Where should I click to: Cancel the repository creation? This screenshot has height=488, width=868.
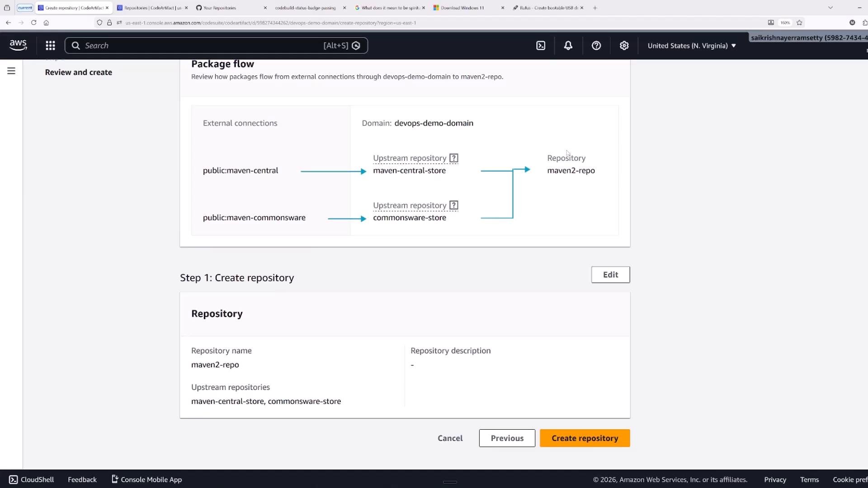click(x=450, y=438)
